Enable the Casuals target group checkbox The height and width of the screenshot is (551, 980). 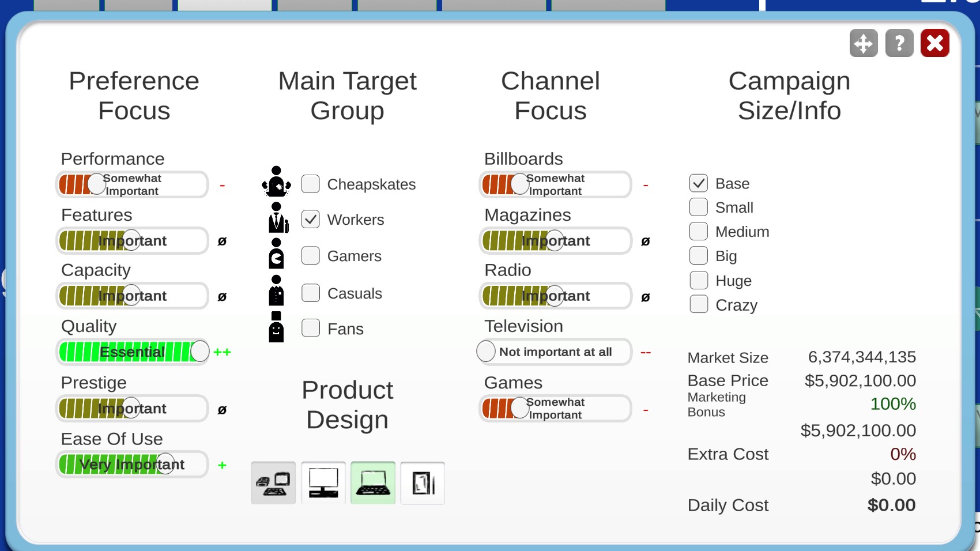[311, 293]
